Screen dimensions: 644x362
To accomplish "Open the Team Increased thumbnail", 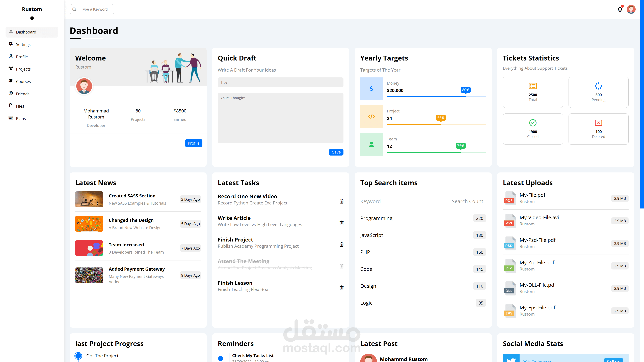I will pyautogui.click(x=89, y=248).
